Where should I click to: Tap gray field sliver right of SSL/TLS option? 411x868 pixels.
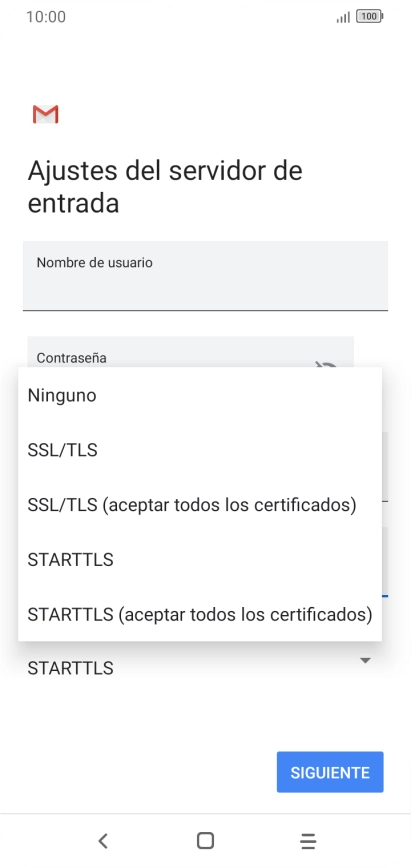pyautogui.click(x=385, y=467)
